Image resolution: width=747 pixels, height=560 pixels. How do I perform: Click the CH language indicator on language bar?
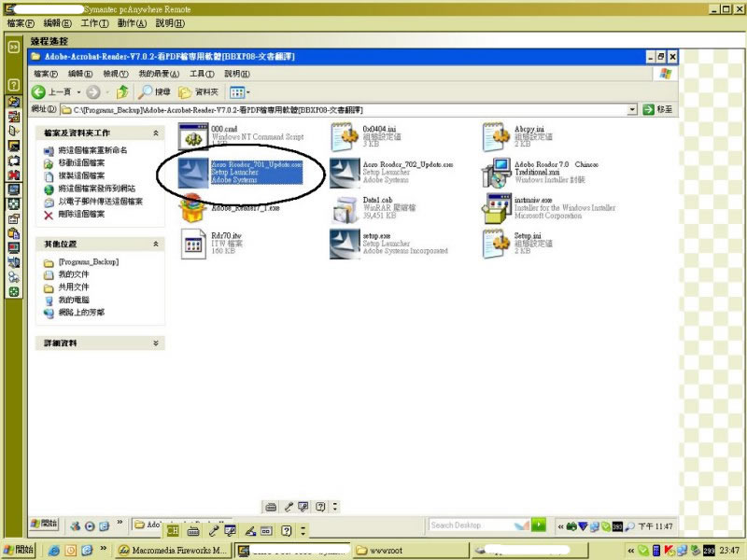click(173, 530)
